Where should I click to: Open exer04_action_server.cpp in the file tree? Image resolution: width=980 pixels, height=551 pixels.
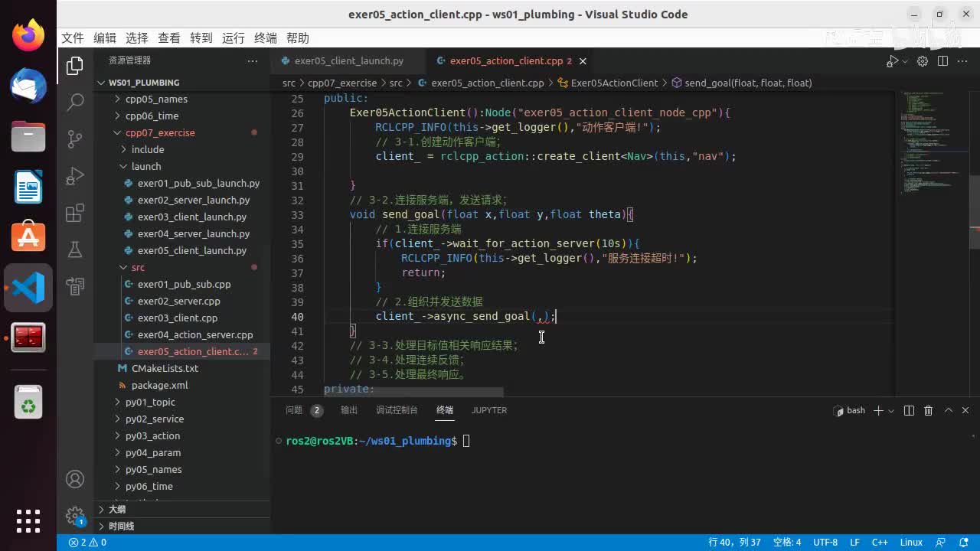[x=194, y=335]
